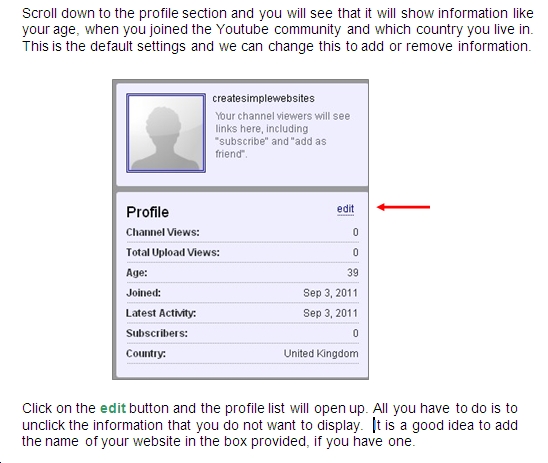Click the createsimplewebsites channel name
Image resolution: width=548 pixels, height=463 pixels.
(x=263, y=99)
